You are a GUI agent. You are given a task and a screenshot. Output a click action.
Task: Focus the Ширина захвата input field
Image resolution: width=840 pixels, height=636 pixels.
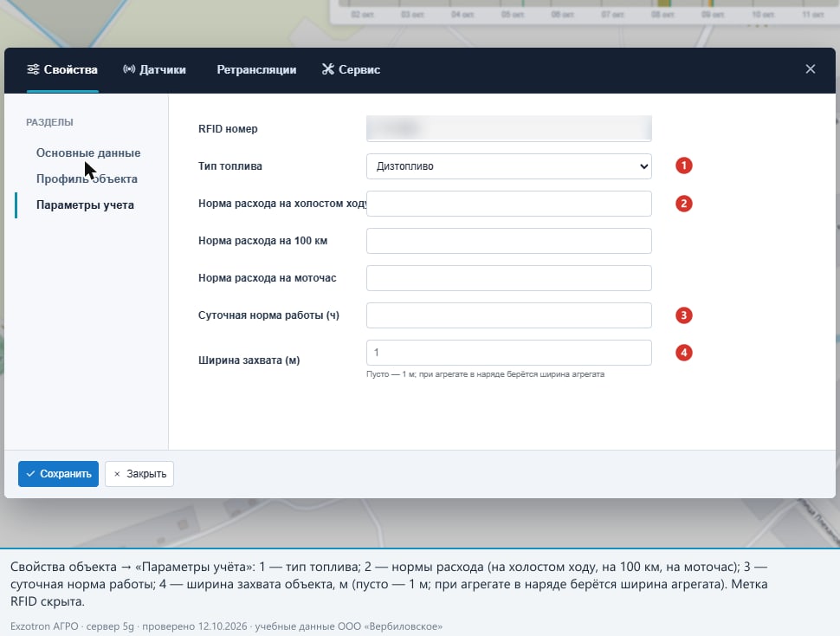[509, 353]
